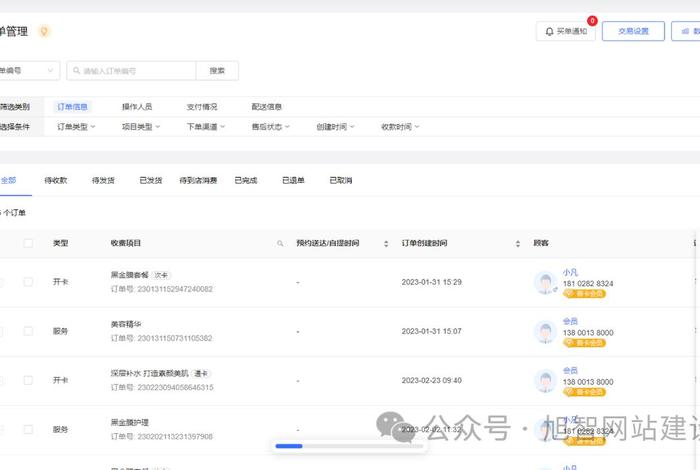The height and width of the screenshot is (470, 700).
Task: Click the customer avatar in the 美容精华 row
Action: point(546,332)
